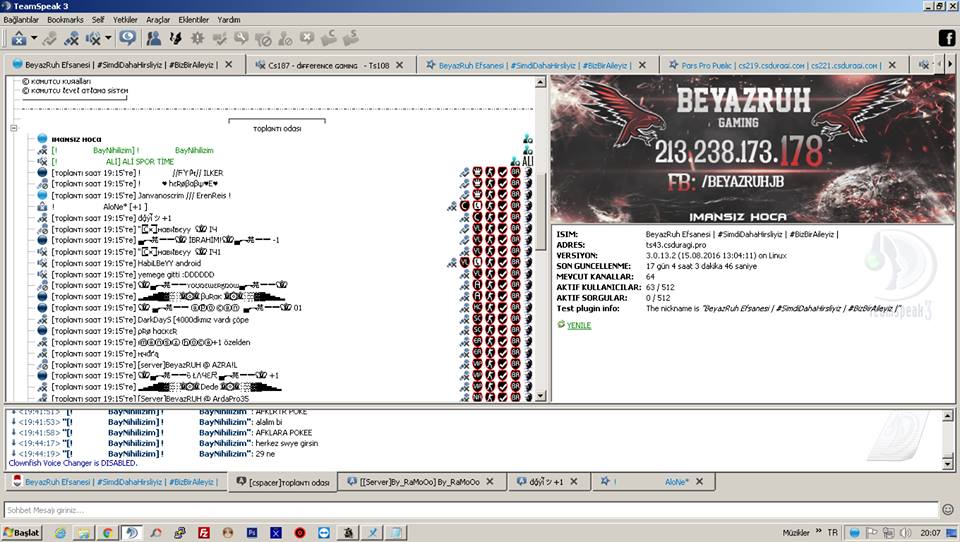Click the greyed checkmark toolbar icon
Viewport: 960px width, 542px height.
point(219,39)
